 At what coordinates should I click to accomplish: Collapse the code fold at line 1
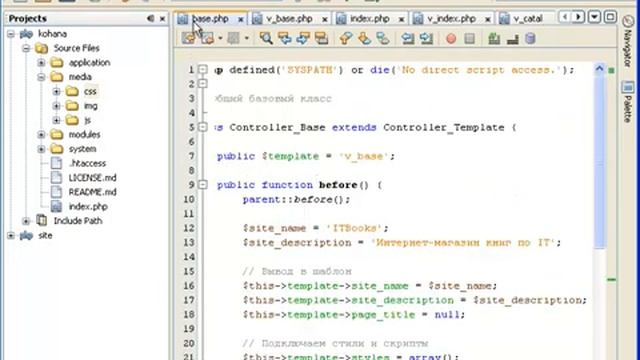203,70
